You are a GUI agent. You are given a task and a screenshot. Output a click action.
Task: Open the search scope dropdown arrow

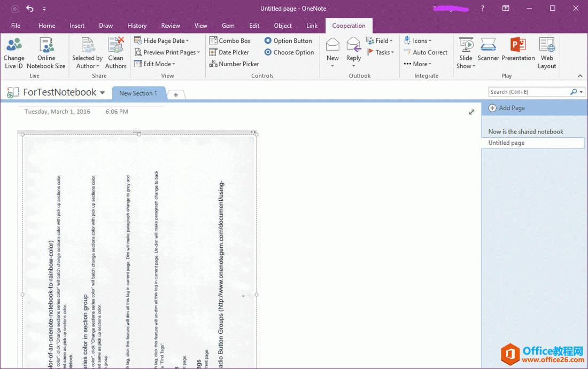point(581,92)
